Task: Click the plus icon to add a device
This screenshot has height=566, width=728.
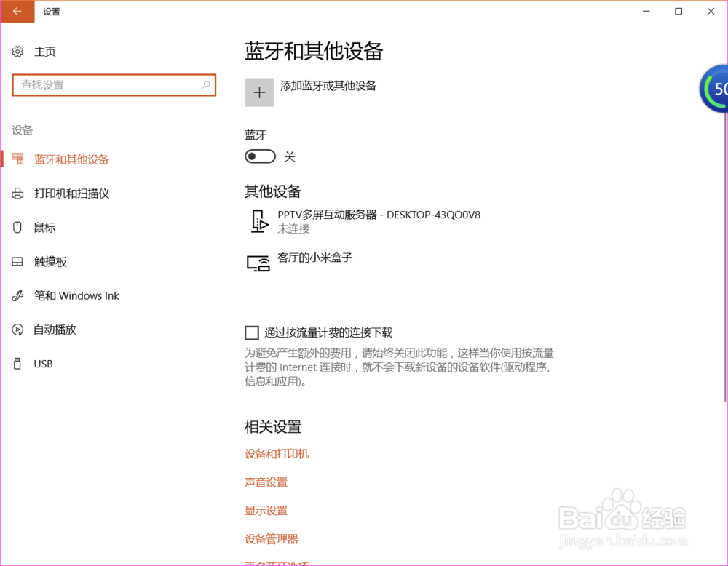Action: pyautogui.click(x=259, y=92)
